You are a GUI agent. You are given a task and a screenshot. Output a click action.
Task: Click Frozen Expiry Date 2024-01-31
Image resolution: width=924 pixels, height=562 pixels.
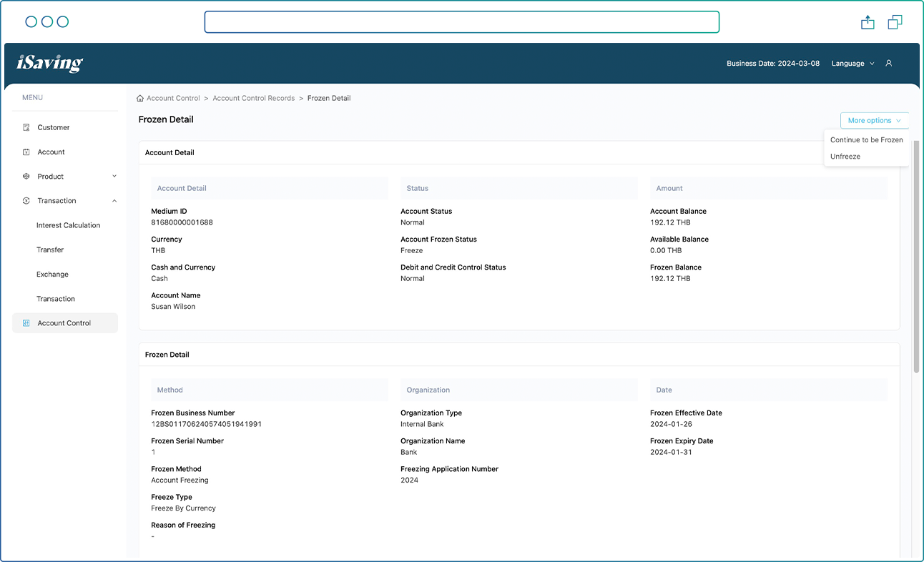(671, 453)
